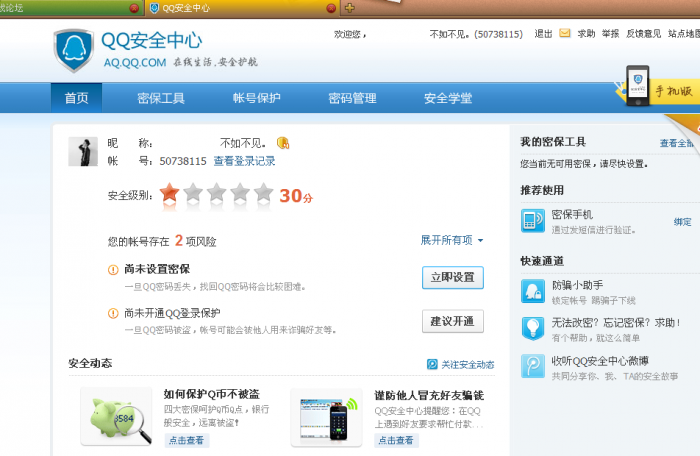Click the 反馈意见 link in header
Screen dimensions: 700x456
click(x=643, y=34)
